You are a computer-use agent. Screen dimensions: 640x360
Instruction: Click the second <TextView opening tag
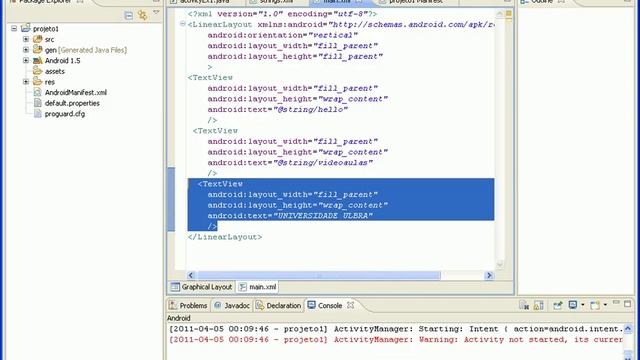point(215,131)
